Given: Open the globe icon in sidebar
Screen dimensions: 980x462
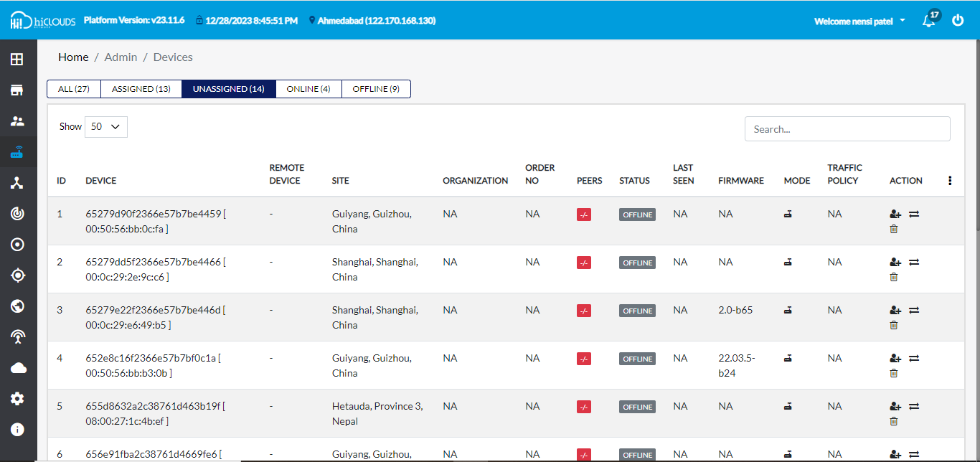Looking at the screenshot, I should coord(17,306).
